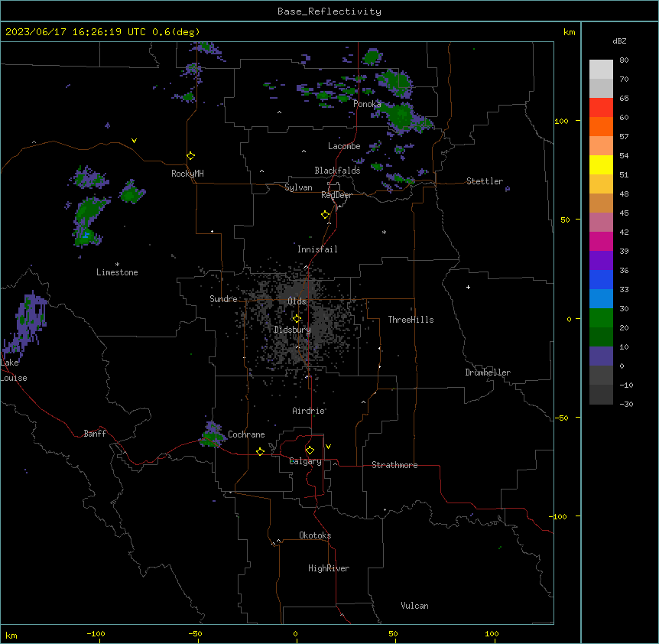Click the dBZ legend heading
659x644 pixels.
pyautogui.click(x=619, y=41)
